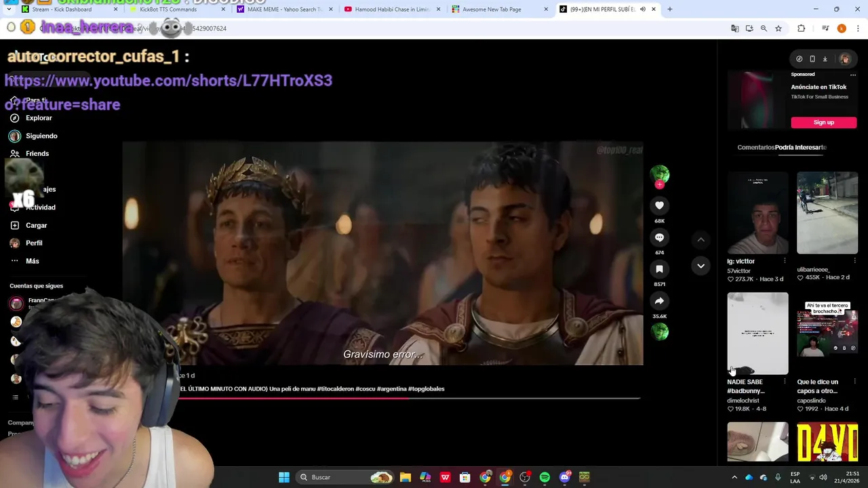
Task: Share the video using the arrow icon
Action: pos(659,301)
